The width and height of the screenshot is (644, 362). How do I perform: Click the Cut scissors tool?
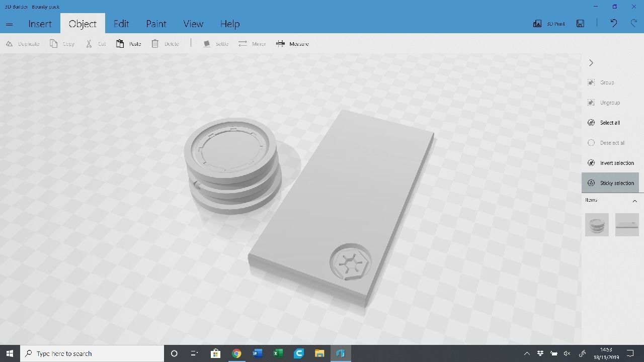click(x=96, y=44)
